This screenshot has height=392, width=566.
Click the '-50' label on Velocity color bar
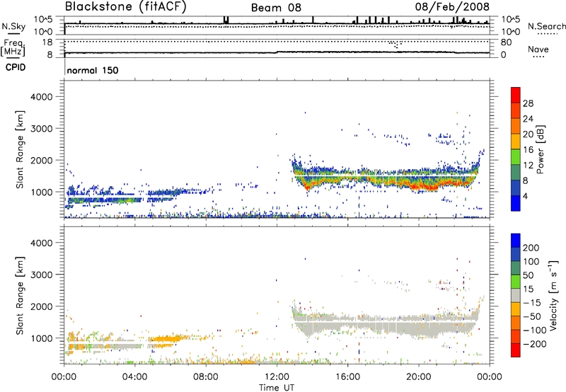(532, 316)
